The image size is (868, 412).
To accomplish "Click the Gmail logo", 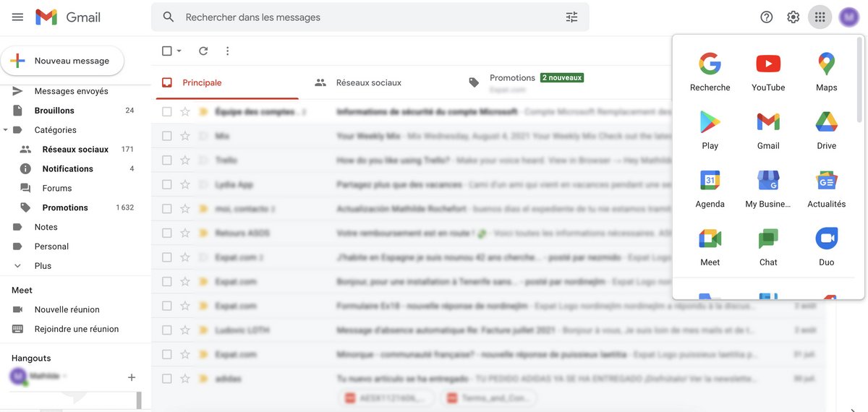I will [68, 17].
